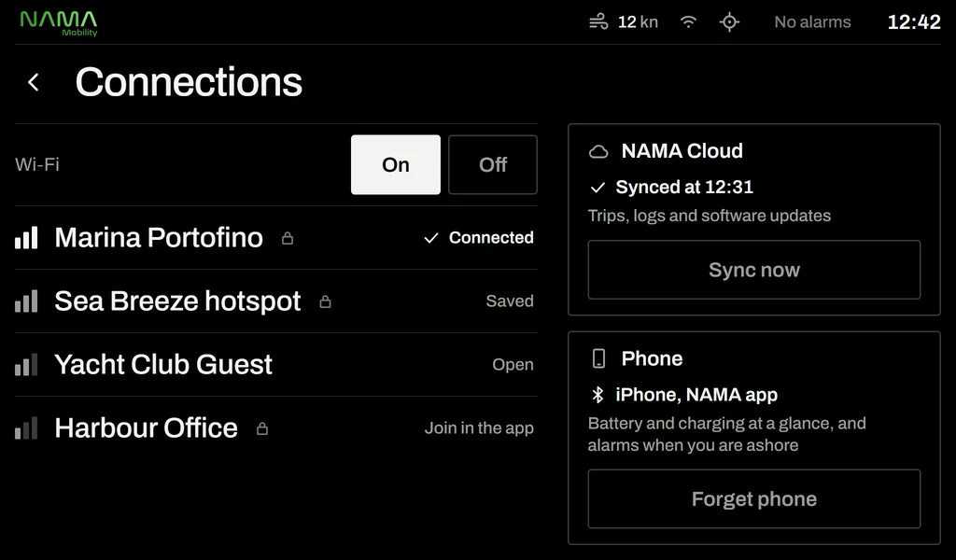The width and height of the screenshot is (956, 560).
Task: Go back using the arrow beside Connections
Action: click(34, 82)
